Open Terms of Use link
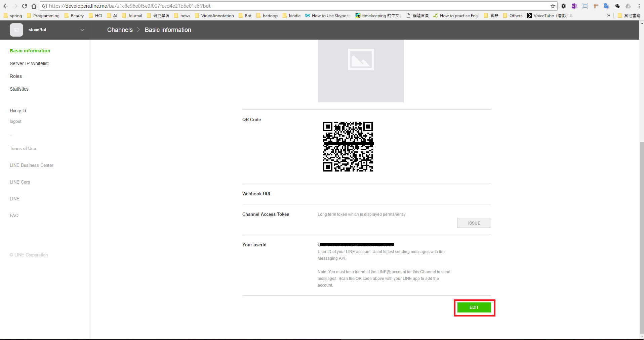This screenshot has width=644, height=340. coord(23,148)
